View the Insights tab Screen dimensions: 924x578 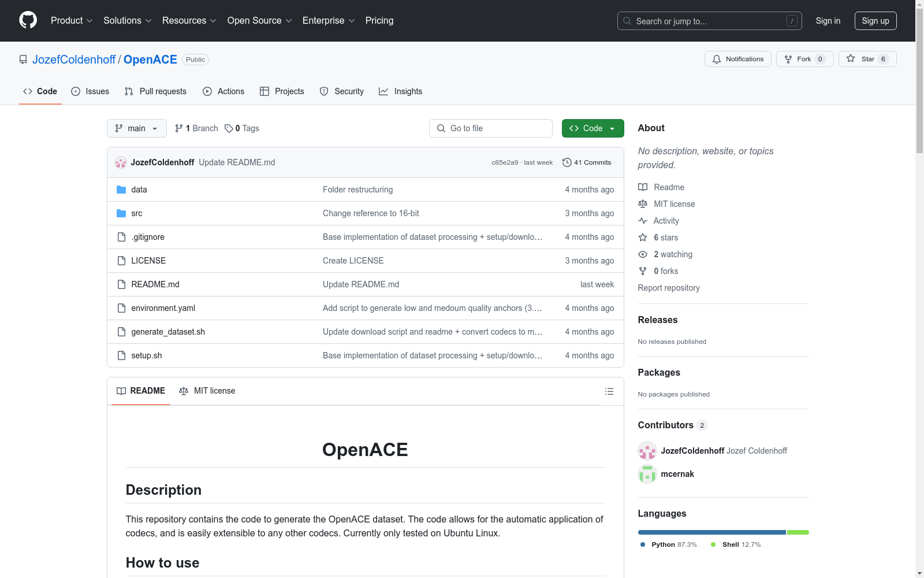(401, 91)
